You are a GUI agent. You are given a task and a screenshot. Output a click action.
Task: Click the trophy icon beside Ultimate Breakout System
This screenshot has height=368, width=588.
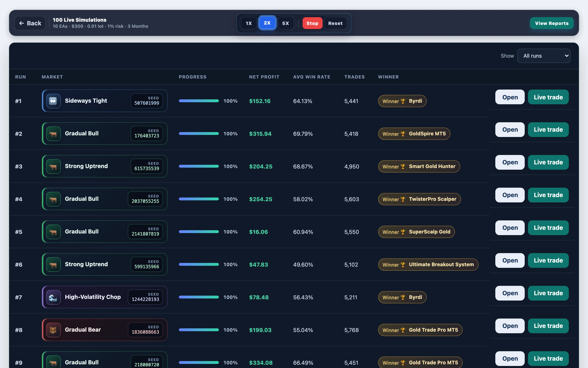coord(403,265)
